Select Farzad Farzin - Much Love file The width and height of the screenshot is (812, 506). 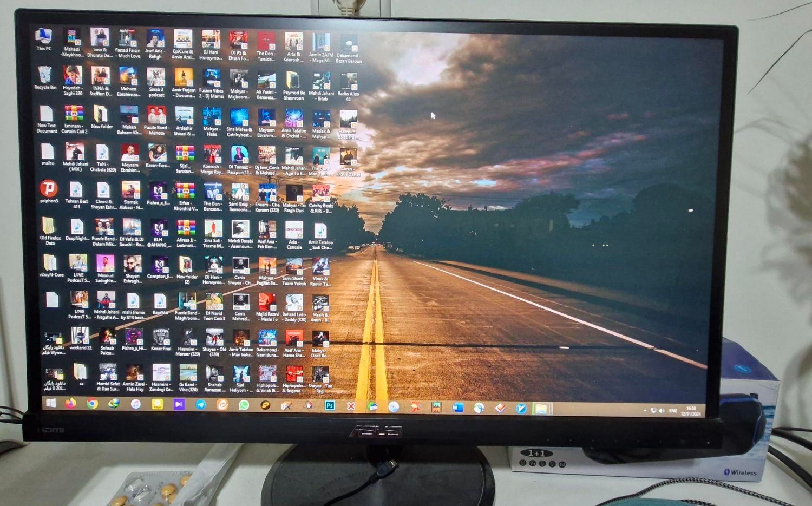pyautogui.click(x=128, y=43)
